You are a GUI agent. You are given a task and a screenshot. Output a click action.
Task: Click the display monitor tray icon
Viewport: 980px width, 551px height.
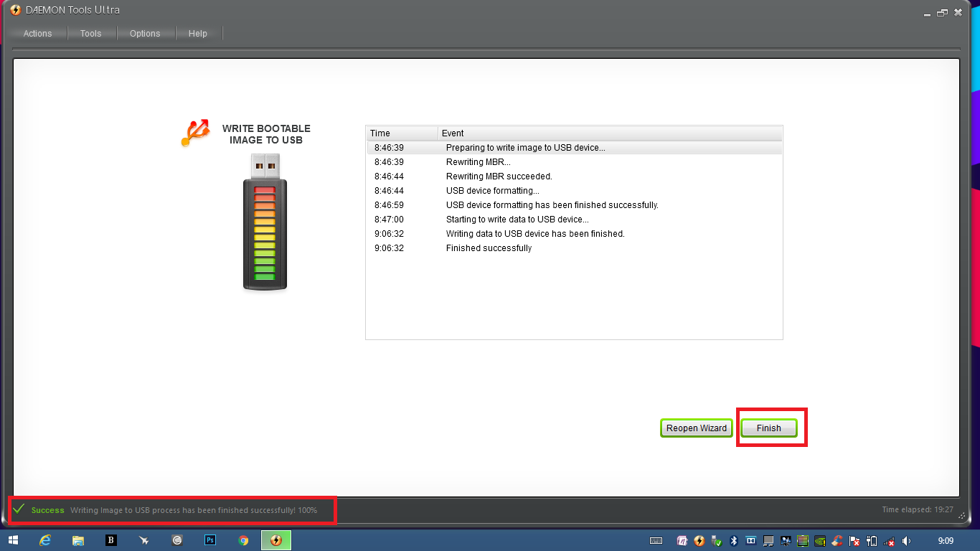tap(786, 541)
